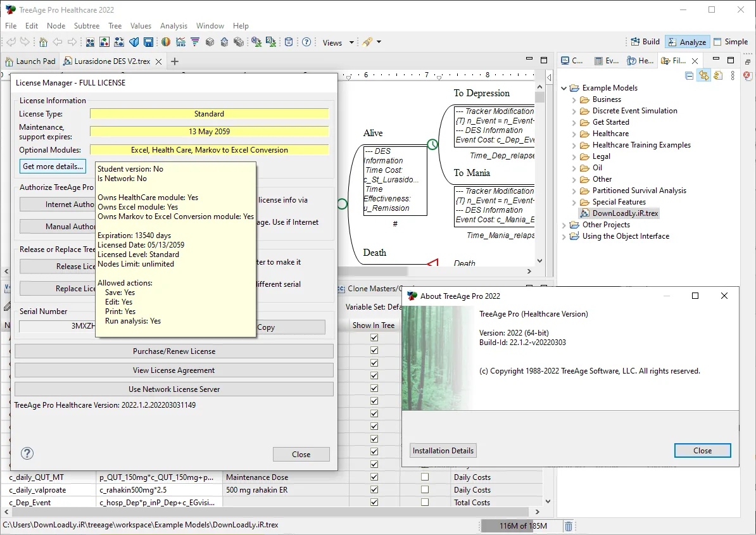The height and width of the screenshot is (535, 756).
Task: Click the database cylinder toolbar icon
Action: click(288, 42)
